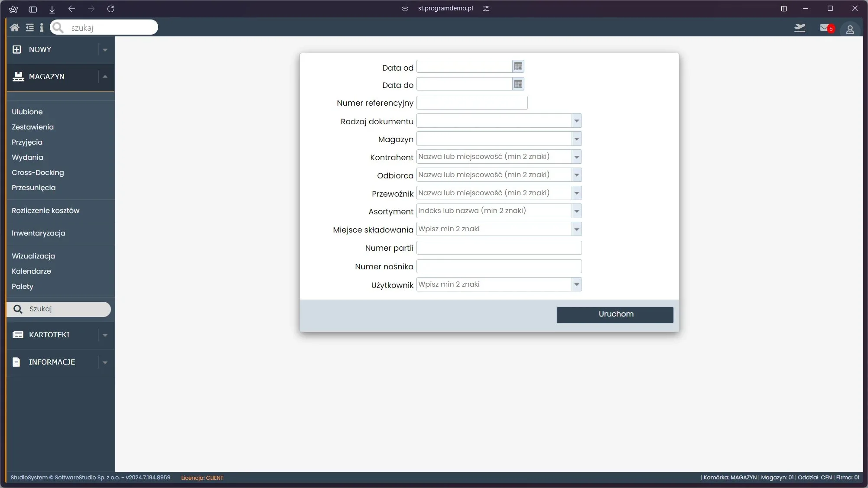Click the NOWY plus icon
Image resolution: width=868 pixels, height=488 pixels.
click(16, 49)
